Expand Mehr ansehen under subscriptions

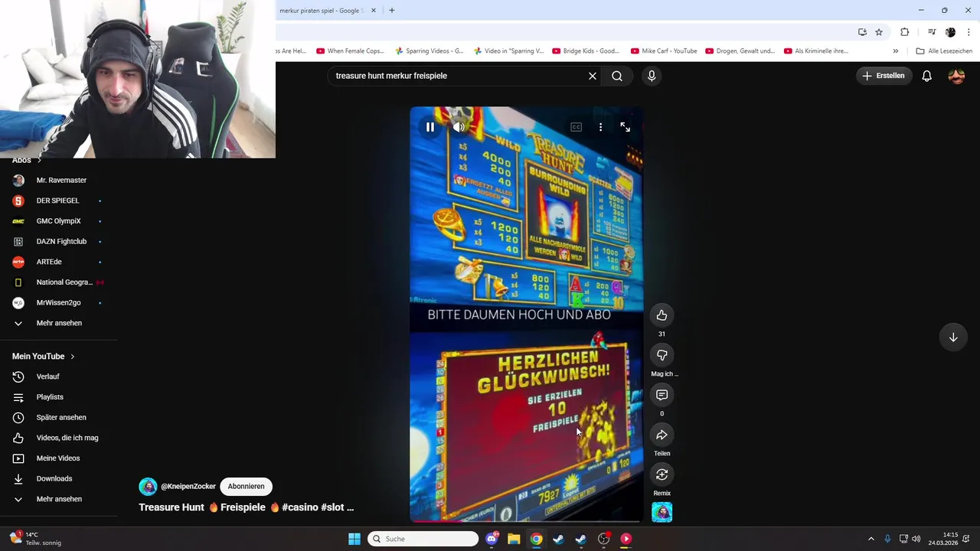pos(58,323)
